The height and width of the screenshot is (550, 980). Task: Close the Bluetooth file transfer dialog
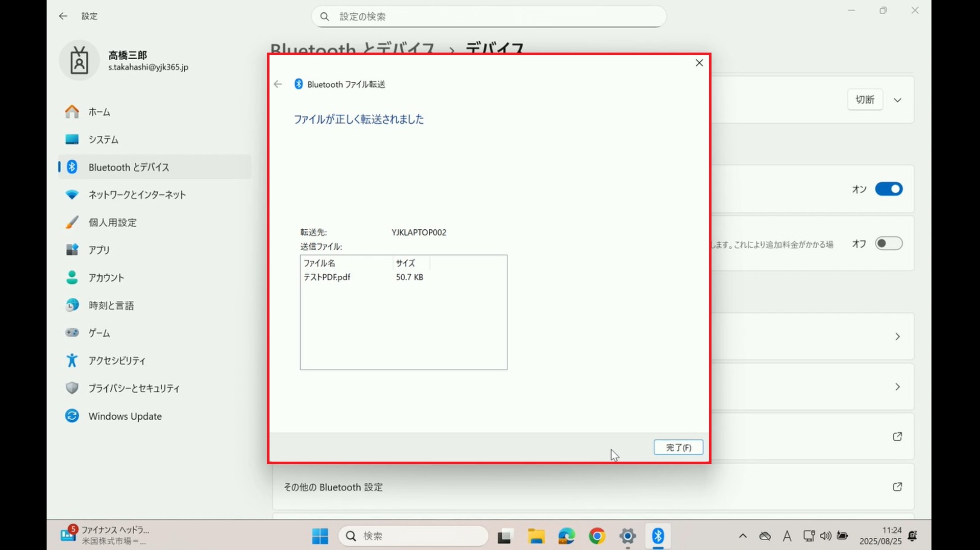coord(699,63)
